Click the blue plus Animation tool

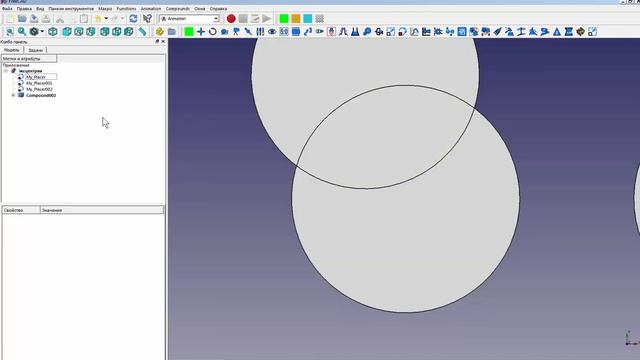(x=201, y=31)
